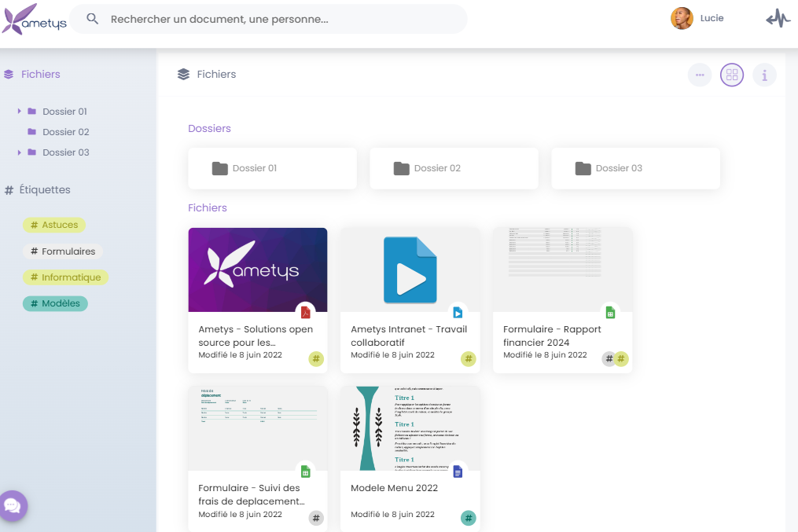Show the information panel icon
Image resolution: width=798 pixels, height=532 pixels.
pyautogui.click(x=764, y=75)
